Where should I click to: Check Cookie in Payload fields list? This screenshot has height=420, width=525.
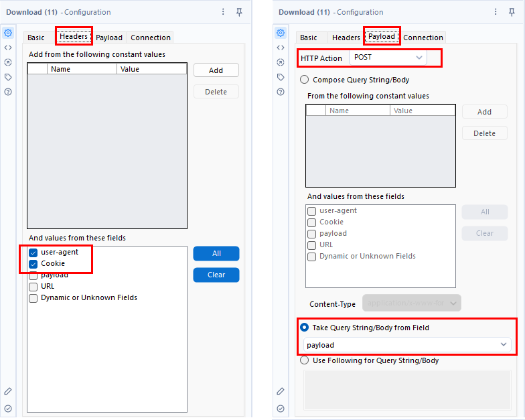[312, 222]
